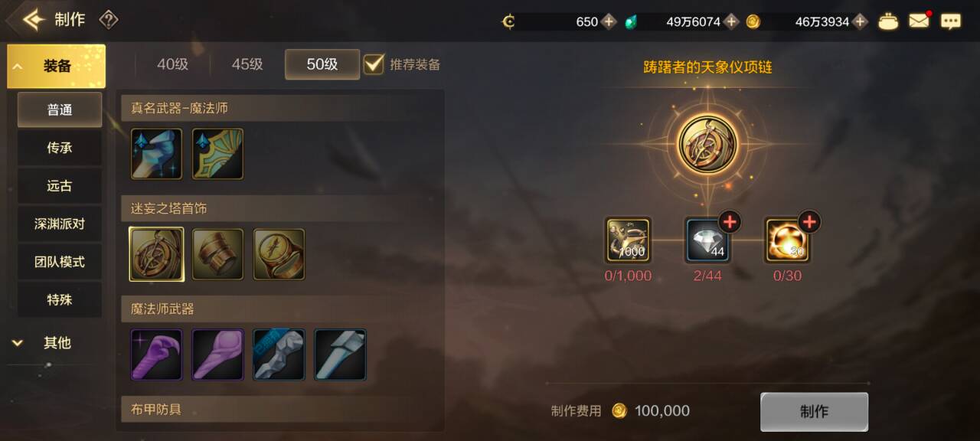Open the mail envelope icon
Image resolution: width=980 pixels, height=441 pixels.
coord(919,21)
